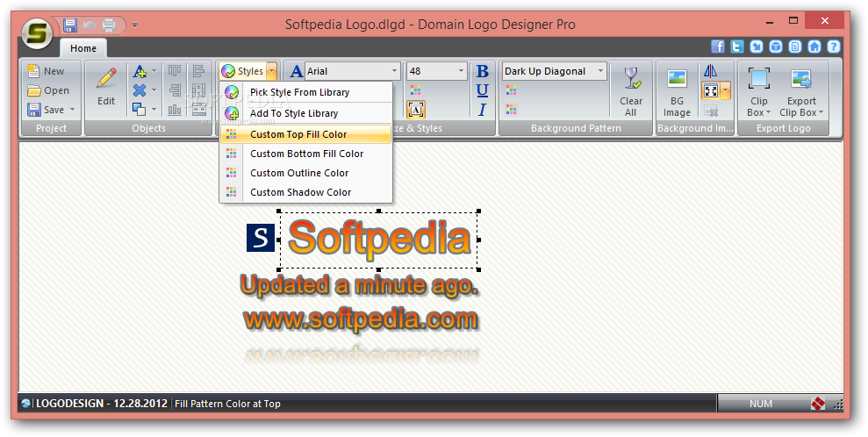Screen dimensions: 868x437
Task: Open the fit background image dropdown arrow
Action: click(725, 90)
